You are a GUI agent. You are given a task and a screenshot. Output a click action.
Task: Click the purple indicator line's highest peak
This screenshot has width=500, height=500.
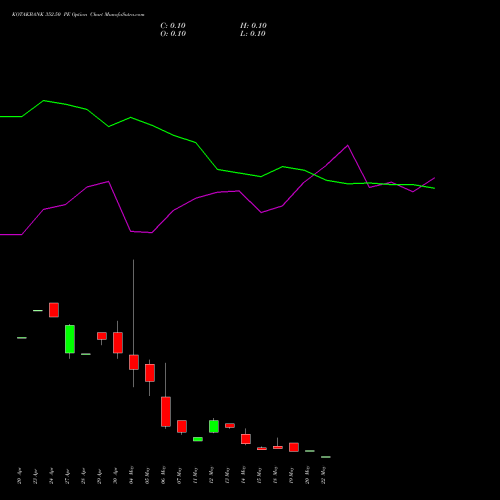[348, 145]
